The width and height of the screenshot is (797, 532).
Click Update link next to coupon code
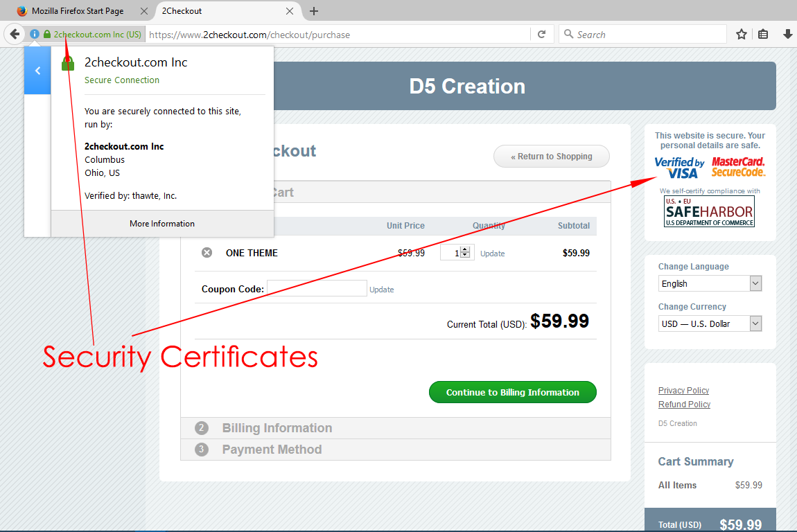click(x=382, y=290)
